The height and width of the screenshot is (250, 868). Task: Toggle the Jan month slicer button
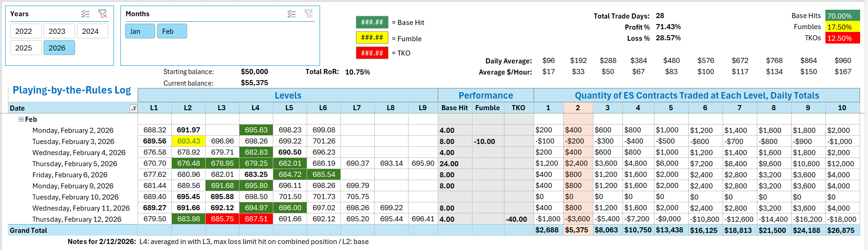tap(135, 31)
